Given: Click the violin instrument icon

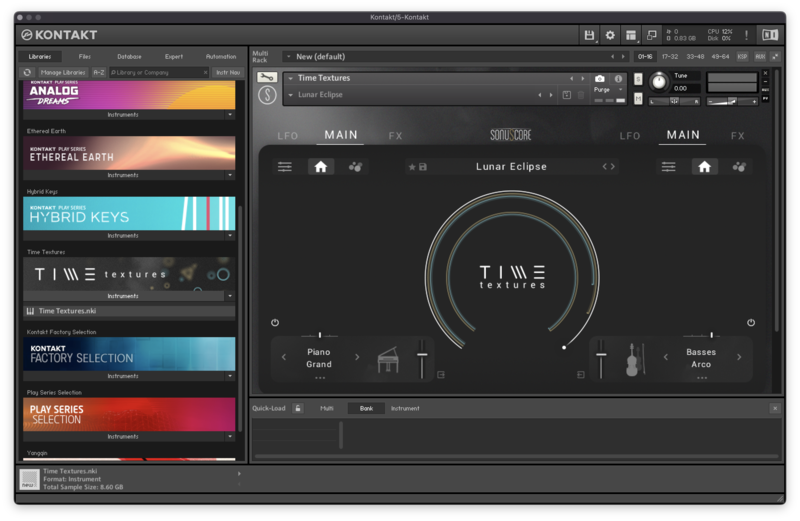Looking at the screenshot, I should click(633, 359).
